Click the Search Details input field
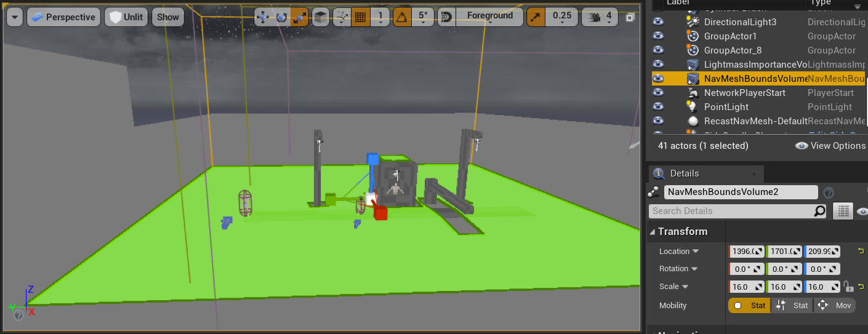868x334 pixels. click(x=731, y=211)
